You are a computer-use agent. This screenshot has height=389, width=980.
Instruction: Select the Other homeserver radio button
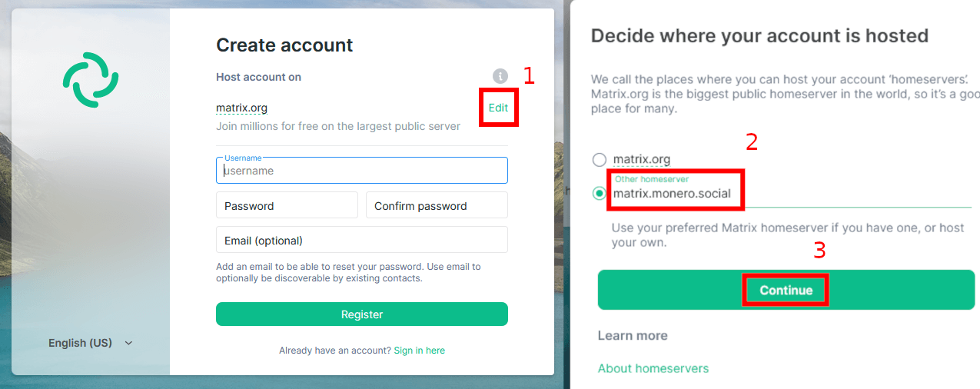600,194
